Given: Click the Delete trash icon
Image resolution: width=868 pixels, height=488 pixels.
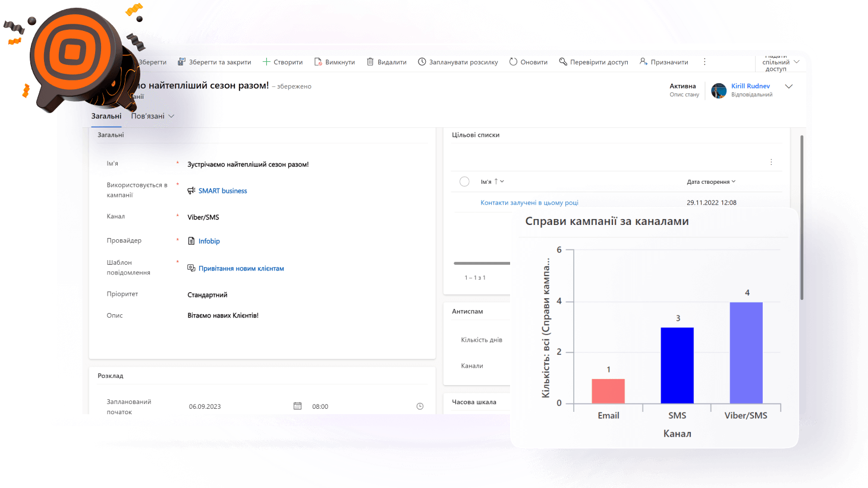Looking at the screenshot, I should pyautogui.click(x=370, y=62).
